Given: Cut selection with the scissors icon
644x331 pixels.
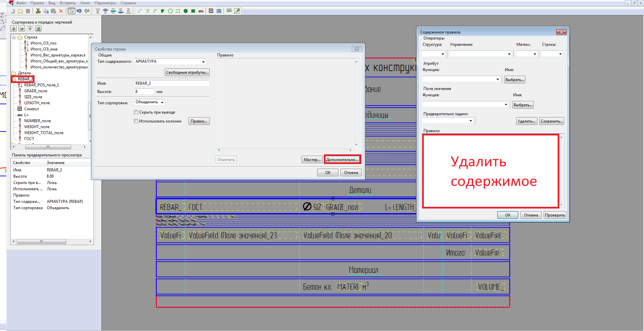Looking at the screenshot, I should 38,11.
